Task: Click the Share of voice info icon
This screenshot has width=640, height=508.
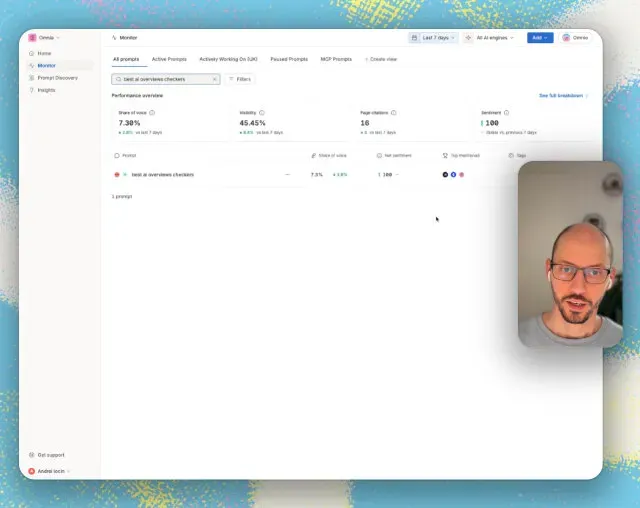Action: tap(152, 113)
